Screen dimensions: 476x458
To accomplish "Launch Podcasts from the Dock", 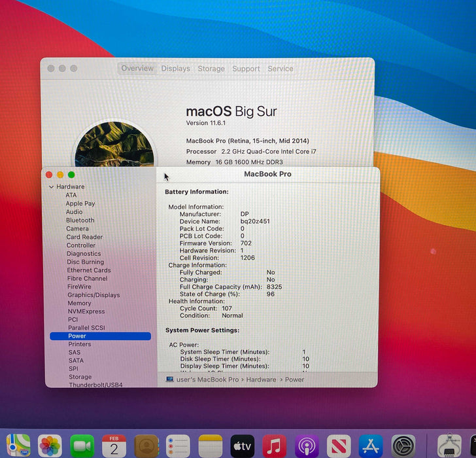I will pyautogui.click(x=307, y=446).
